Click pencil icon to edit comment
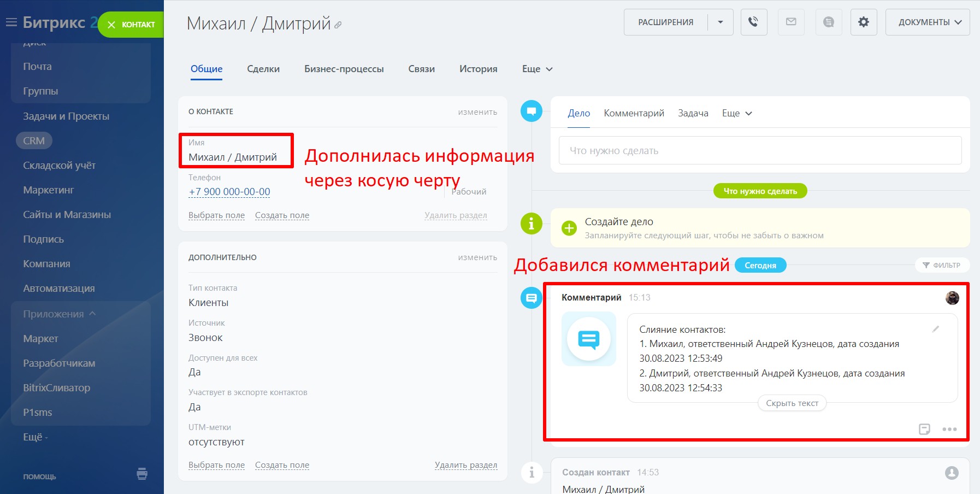 935,329
